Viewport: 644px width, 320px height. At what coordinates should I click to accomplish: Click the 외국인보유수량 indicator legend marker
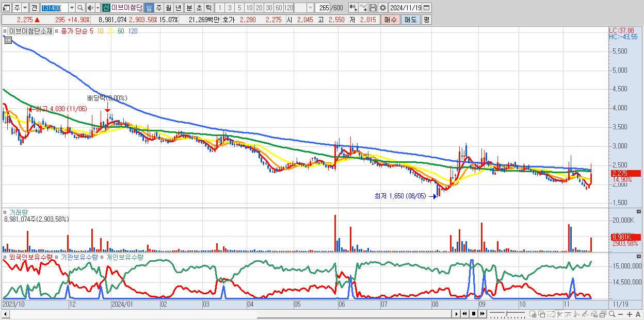(6, 257)
